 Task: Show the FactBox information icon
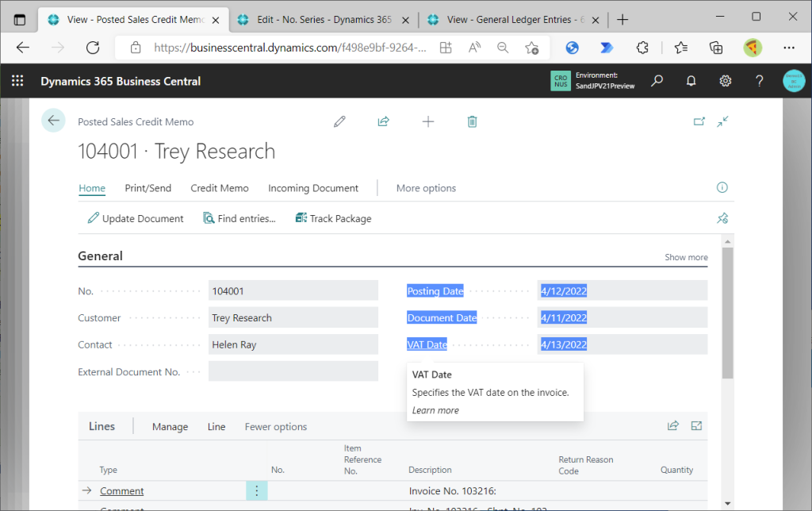722,187
